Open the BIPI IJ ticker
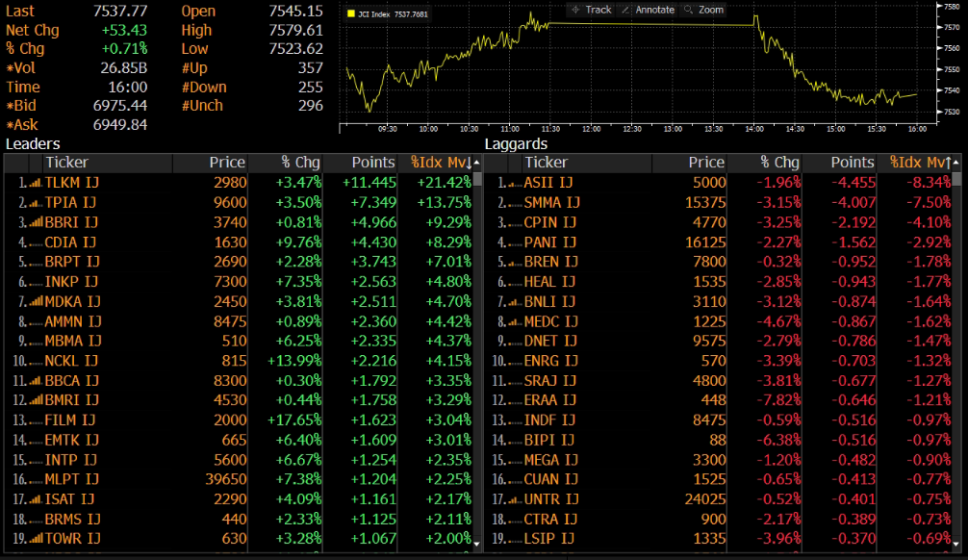 coord(548,441)
